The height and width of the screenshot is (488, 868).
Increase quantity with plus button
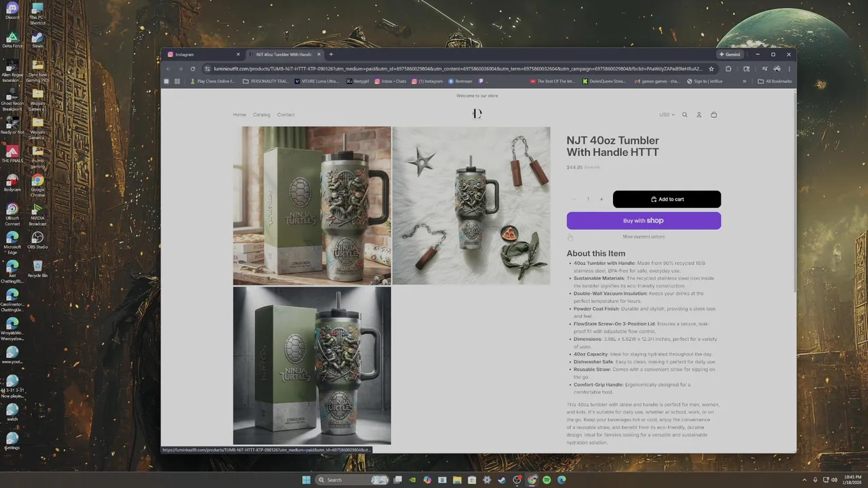(601, 199)
